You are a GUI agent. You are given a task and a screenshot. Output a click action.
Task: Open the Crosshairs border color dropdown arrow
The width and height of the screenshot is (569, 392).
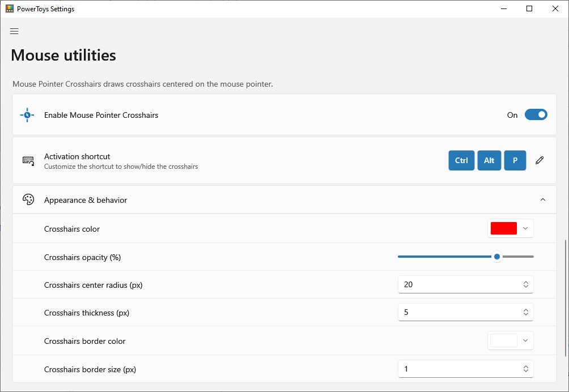525,340
